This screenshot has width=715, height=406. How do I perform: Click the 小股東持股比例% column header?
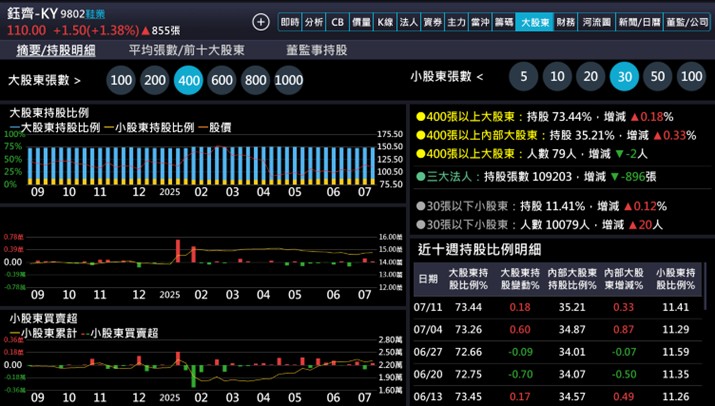pos(675,279)
